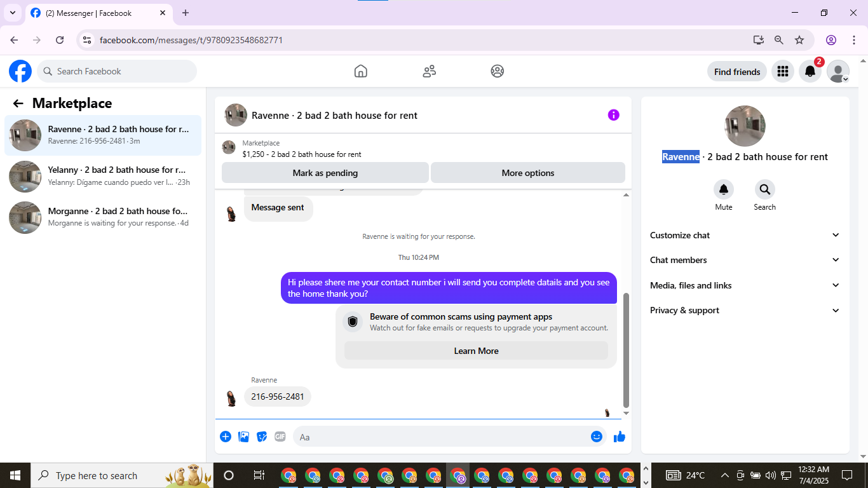Open the account profile avatar menu
The image size is (868, 488).
838,71
